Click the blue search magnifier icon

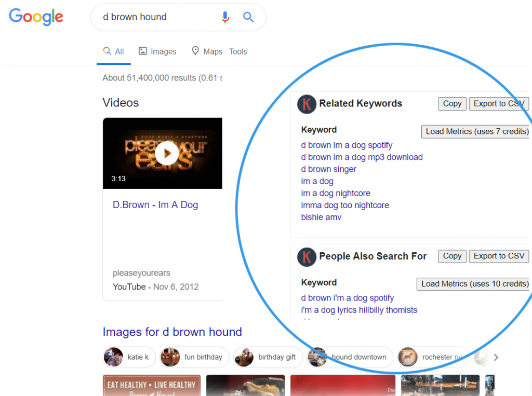coord(248,17)
